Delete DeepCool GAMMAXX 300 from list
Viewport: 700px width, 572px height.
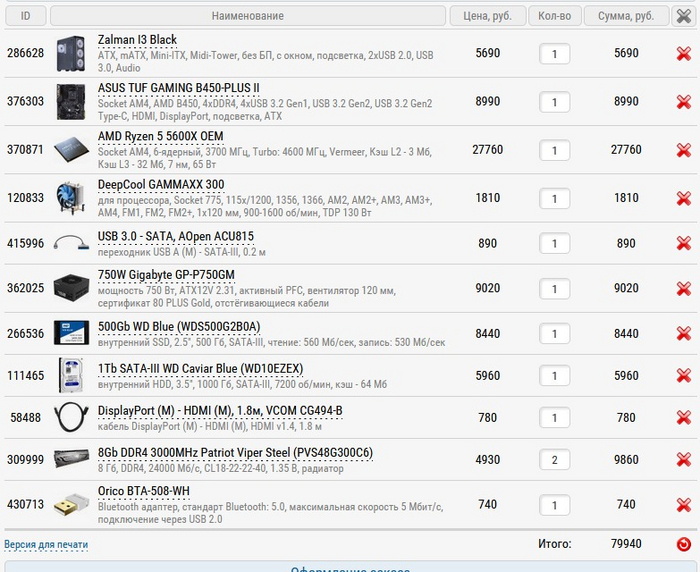pyautogui.click(x=683, y=198)
